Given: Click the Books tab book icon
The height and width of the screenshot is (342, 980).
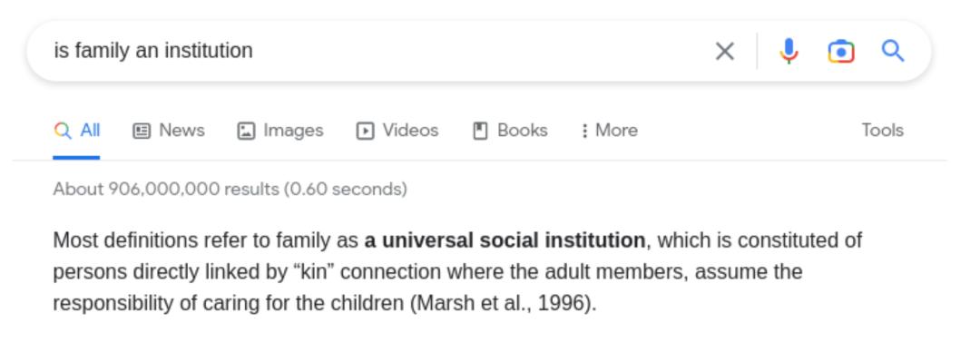Looking at the screenshot, I should point(480,131).
